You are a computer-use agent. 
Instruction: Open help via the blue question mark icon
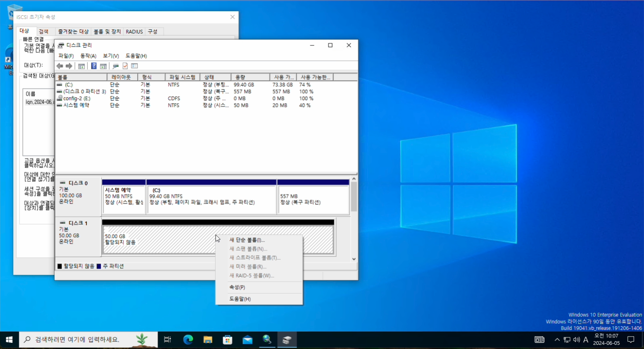pyautogui.click(x=94, y=66)
